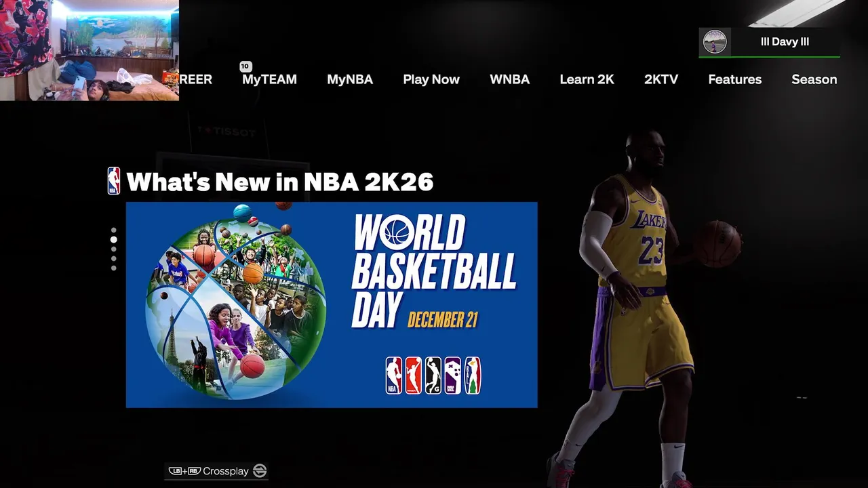The image size is (868, 488).
Task: Go to the WNBA tab
Action: click(509, 79)
